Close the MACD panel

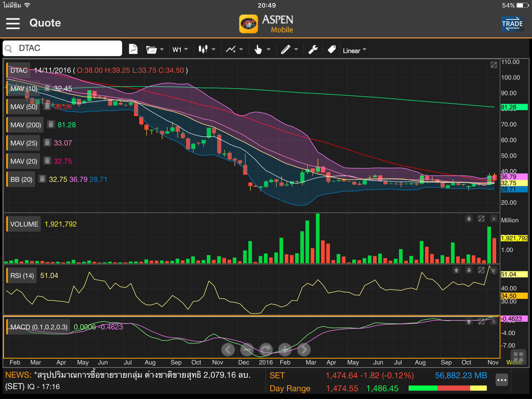pos(494,322)
